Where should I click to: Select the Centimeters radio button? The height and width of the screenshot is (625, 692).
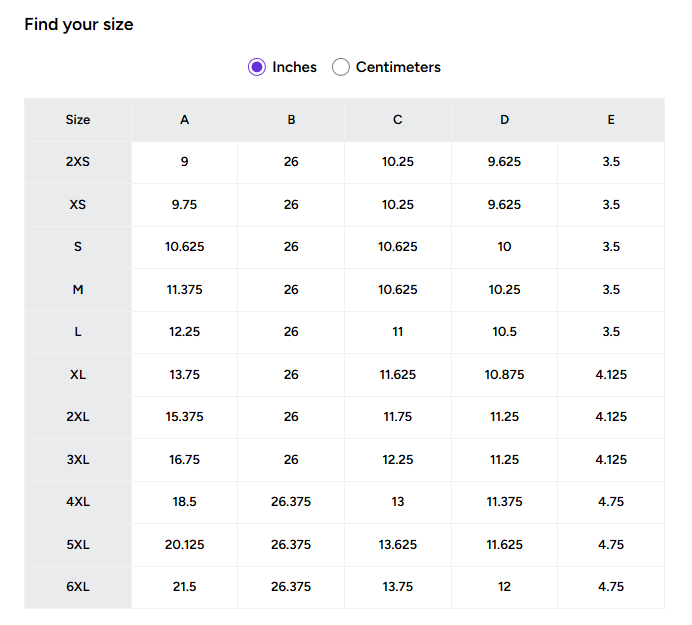pos(341,67)
